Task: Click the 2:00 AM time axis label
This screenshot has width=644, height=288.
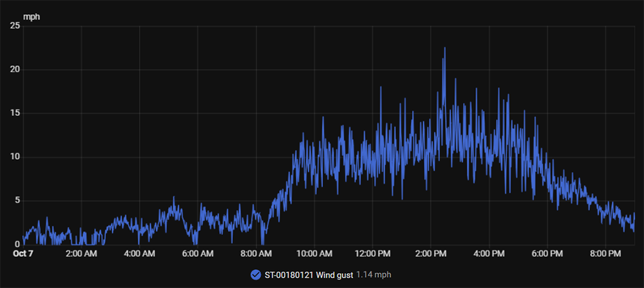Action: click(82, 254)
